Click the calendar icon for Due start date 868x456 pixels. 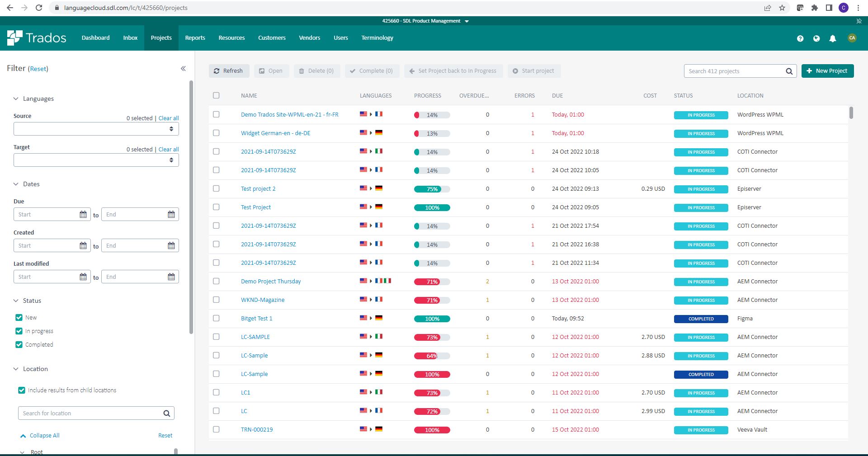(x=83, y=214)
